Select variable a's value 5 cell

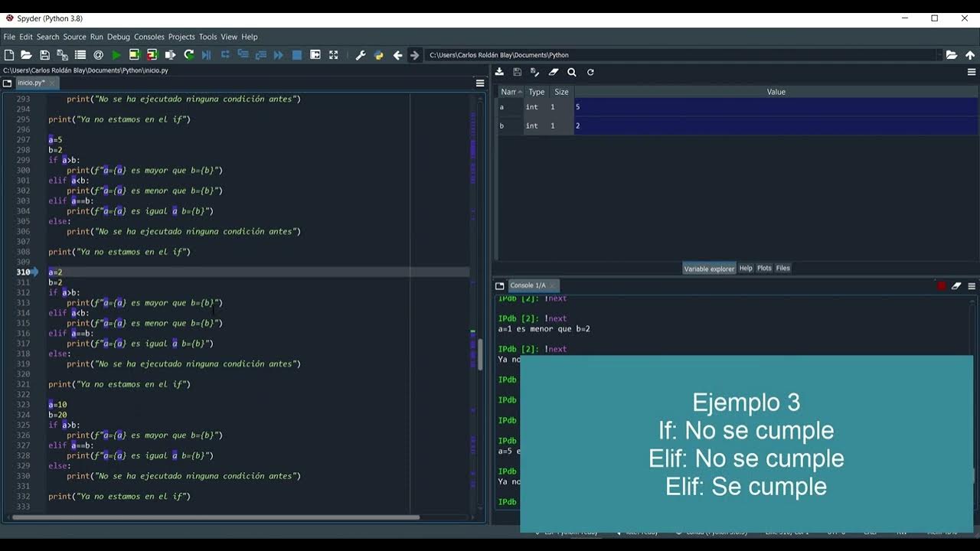click(x=776, y=107)
